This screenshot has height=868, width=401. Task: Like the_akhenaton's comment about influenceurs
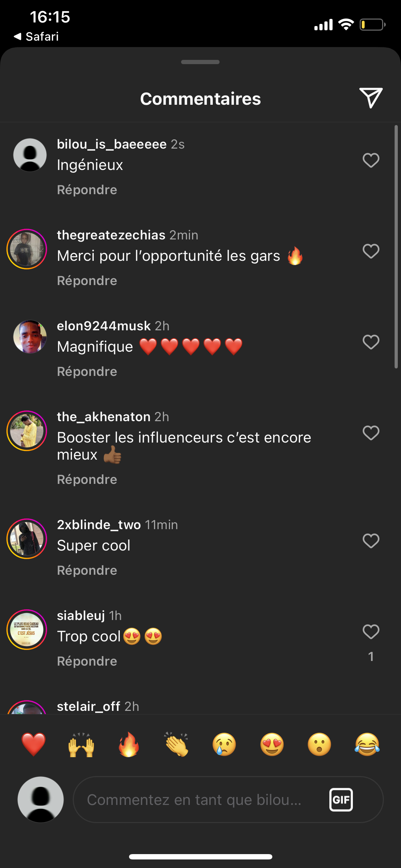(371, 433)
